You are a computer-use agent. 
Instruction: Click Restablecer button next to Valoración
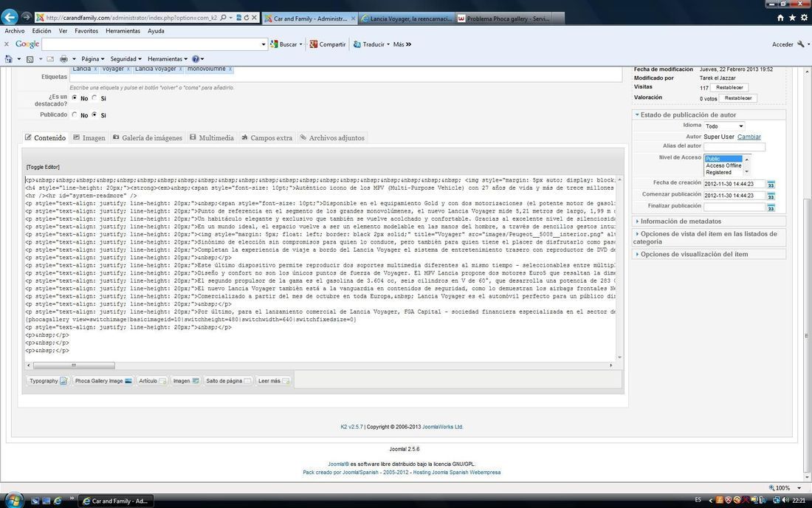pyautogui.click(x=738, y=98)
